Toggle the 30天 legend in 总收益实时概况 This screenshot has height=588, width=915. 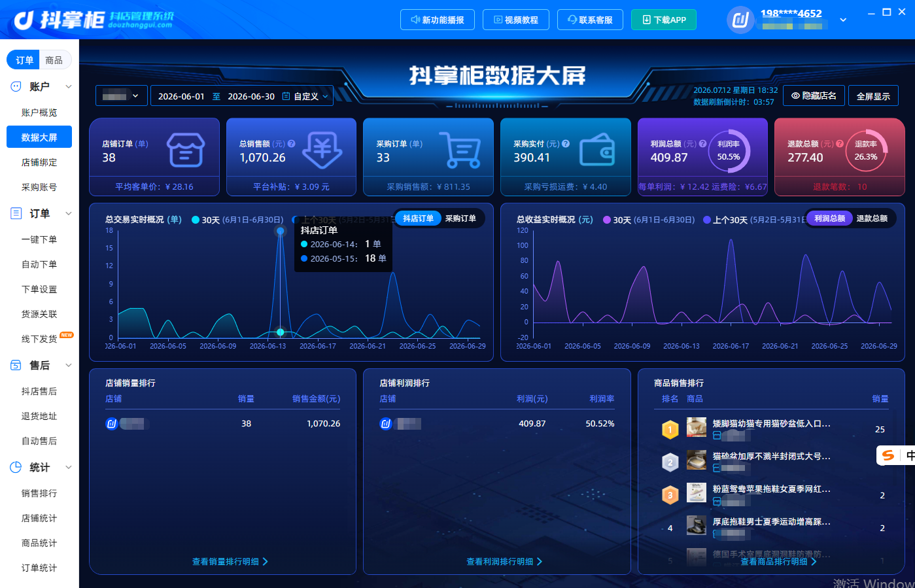click(x=649, y=220)
